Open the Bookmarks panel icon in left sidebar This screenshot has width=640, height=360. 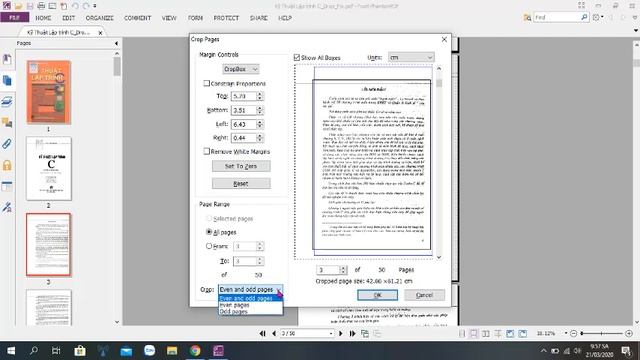tap(7, 59)
